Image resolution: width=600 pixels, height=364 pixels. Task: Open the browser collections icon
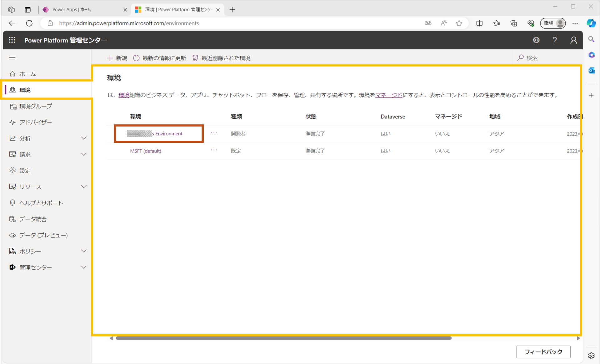pos(514,23)
